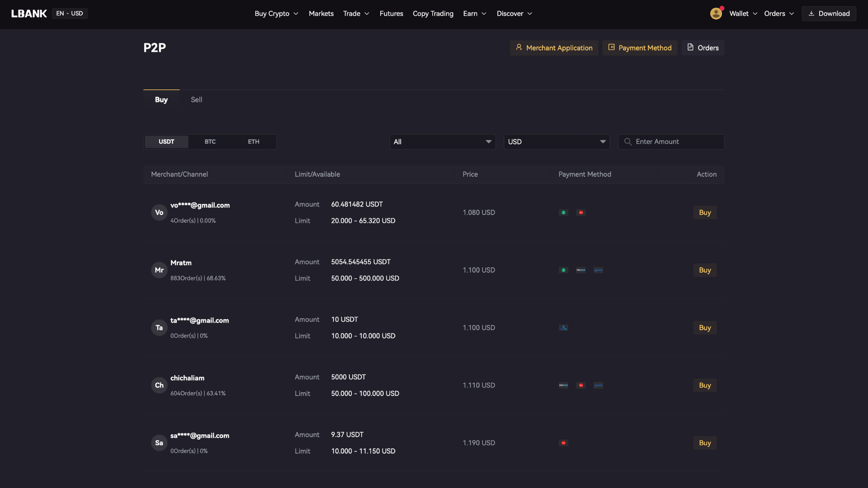The height and width of the screenshot is (488, 868).
Task: Click the Download icon in the top bar
Action: tap(811, 14)
